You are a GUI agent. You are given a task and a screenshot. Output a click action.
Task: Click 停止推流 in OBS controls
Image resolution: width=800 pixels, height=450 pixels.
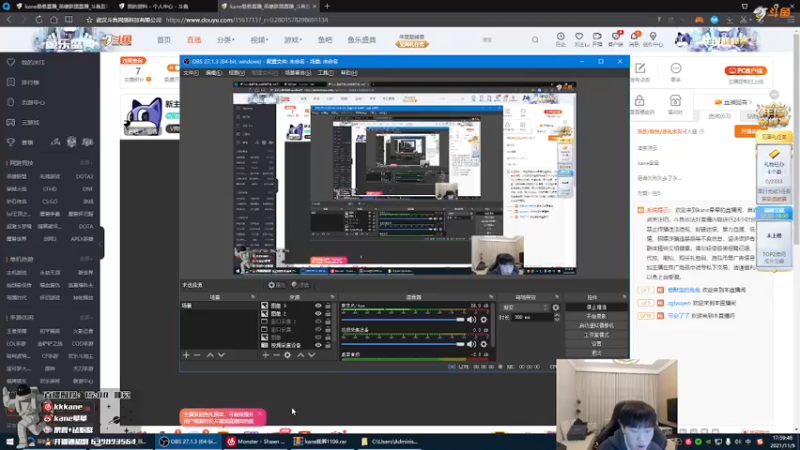(x=596, y=307)
